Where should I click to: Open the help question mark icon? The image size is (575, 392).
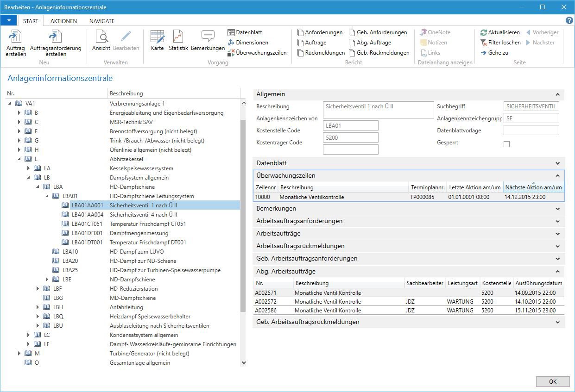click(x=569, y=21)
